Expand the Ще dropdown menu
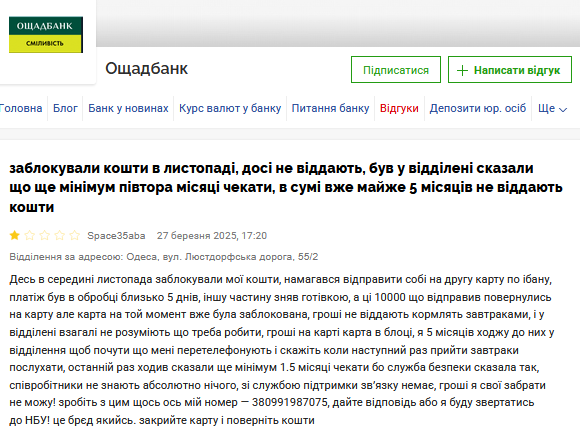Image resolution: width=580 pixels, height=436 pixels. coord(552,108)
